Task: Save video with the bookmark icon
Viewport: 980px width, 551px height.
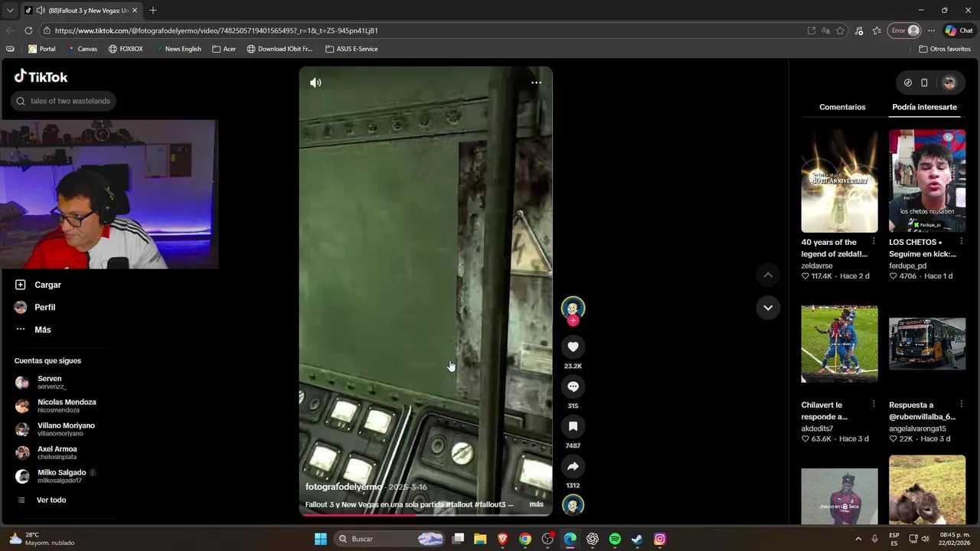Action: point(573,426)
